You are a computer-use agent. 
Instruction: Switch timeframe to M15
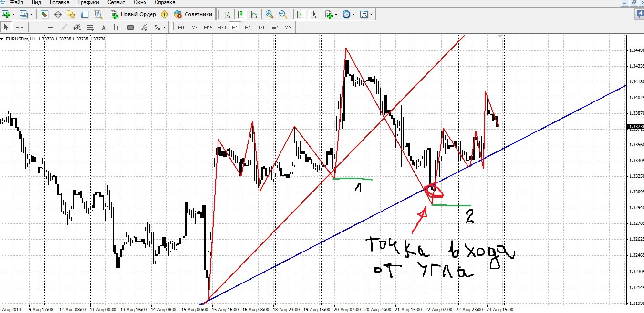click(x=208, y=27)
